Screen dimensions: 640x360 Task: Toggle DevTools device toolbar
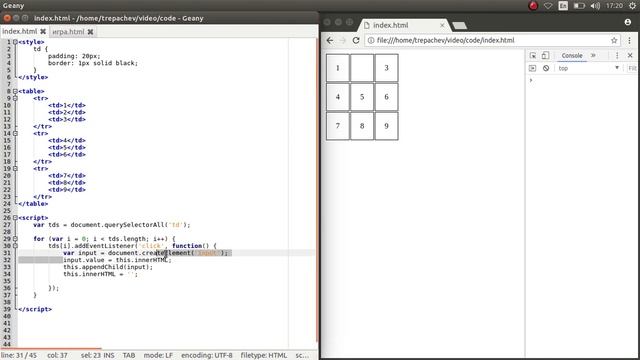point(545,56)
